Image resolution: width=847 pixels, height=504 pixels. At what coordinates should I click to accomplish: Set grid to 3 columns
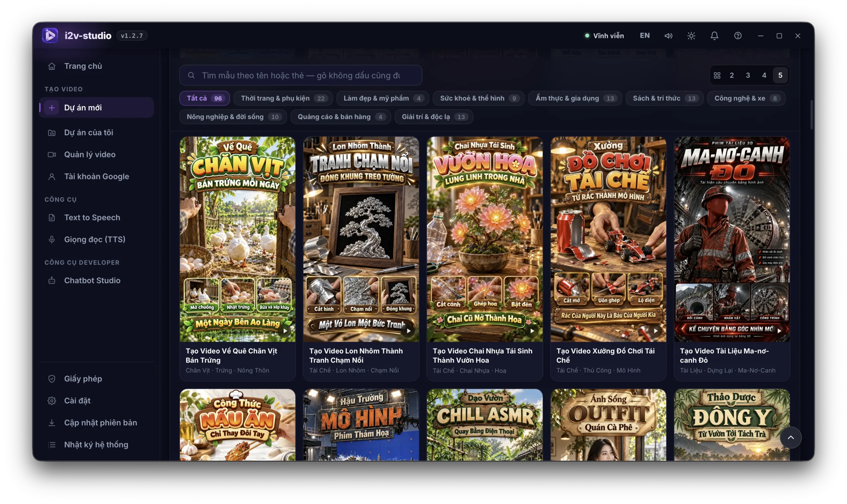(x=748, y=75)
